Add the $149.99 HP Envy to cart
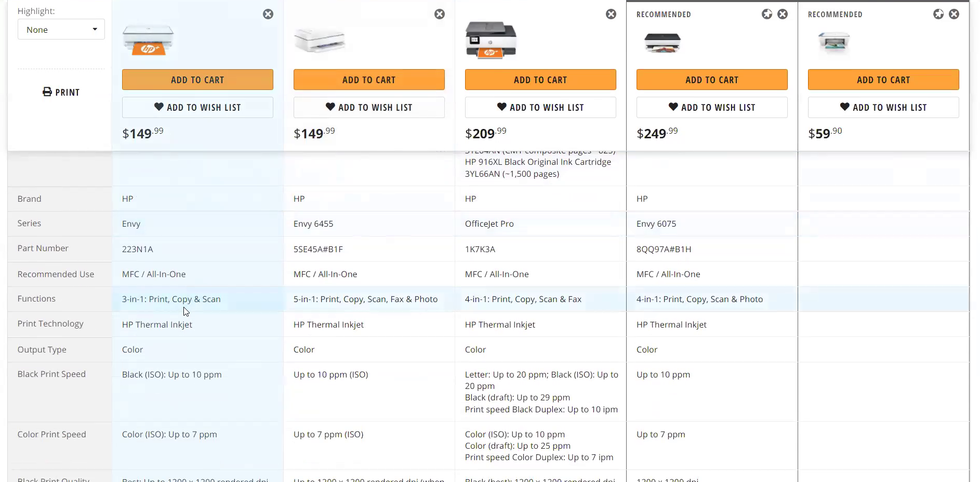Viewport: 980px width, 482px height. pyautogui.click(x=197, y=80)
